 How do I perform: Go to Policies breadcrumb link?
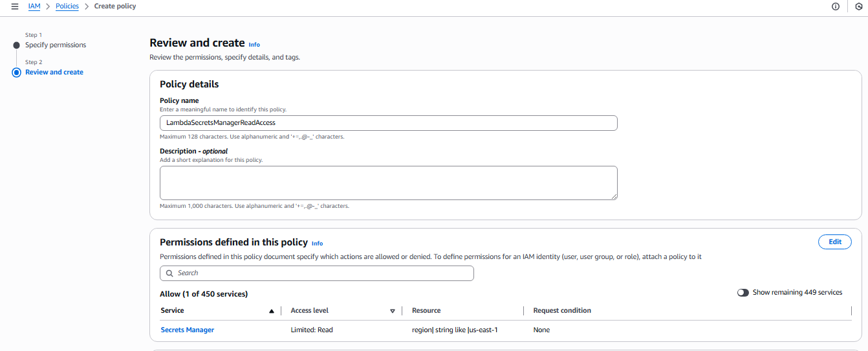tap(67, 6)
